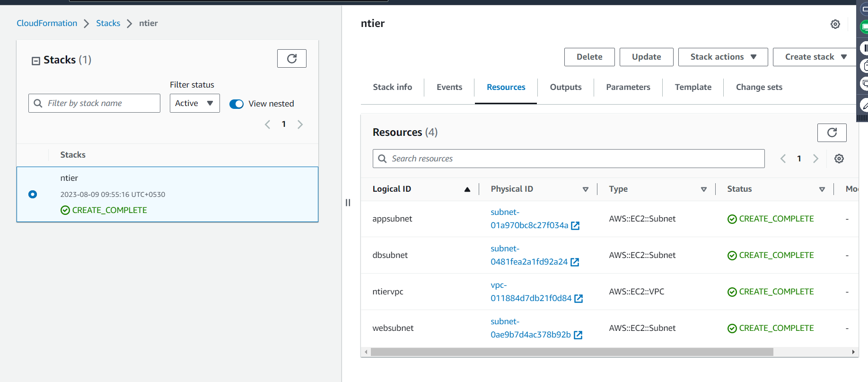Click magnifier icon in Search resources box
Image resolution: width=868 pixels, height=382 pixels.
click(x=382, y=159)
